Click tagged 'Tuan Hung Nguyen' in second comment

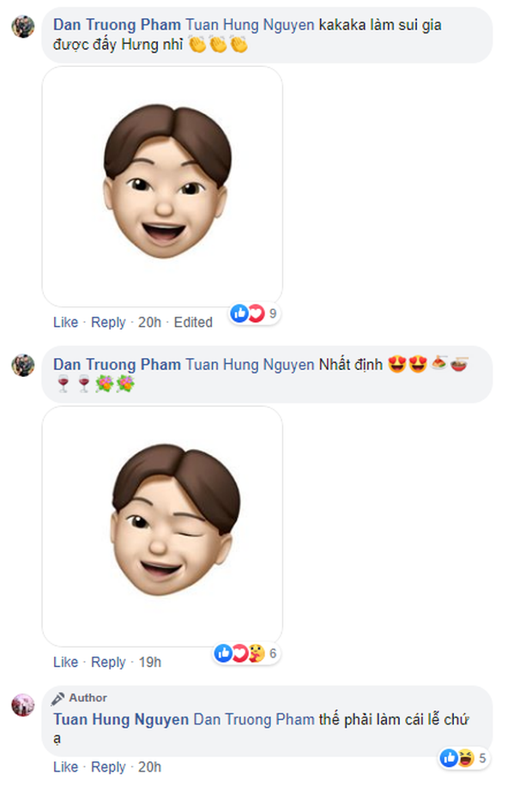(x=250, y=365)
